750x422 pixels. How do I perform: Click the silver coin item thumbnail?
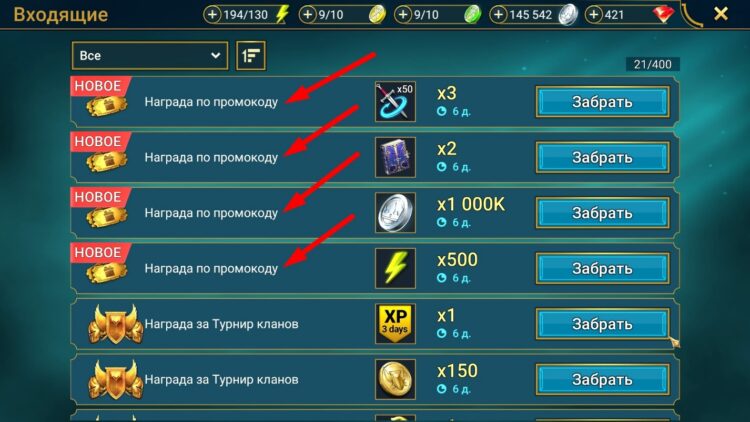click(395, 213)
